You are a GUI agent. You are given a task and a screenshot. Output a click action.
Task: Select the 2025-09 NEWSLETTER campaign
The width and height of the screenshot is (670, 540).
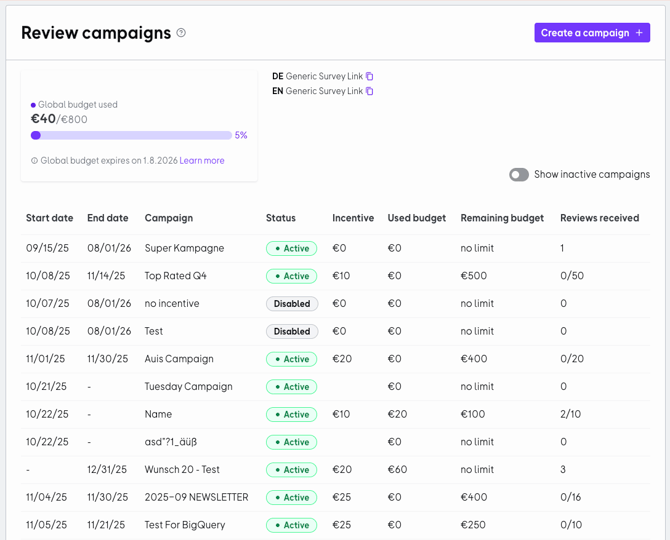pyautogui.click(x=196, y=497)
